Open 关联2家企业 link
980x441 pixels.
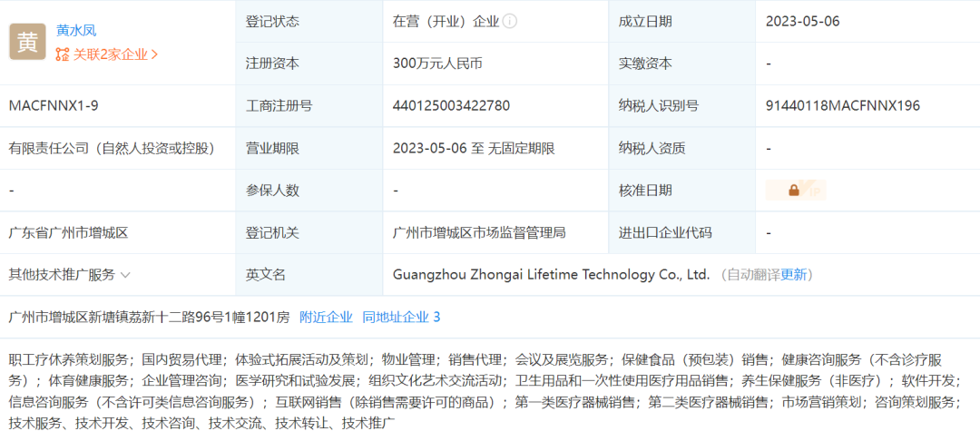pos(115,55)
